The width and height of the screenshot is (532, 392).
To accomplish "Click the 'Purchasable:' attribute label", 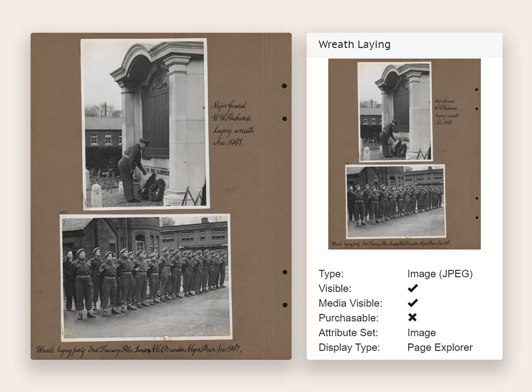I will point(348,318).
